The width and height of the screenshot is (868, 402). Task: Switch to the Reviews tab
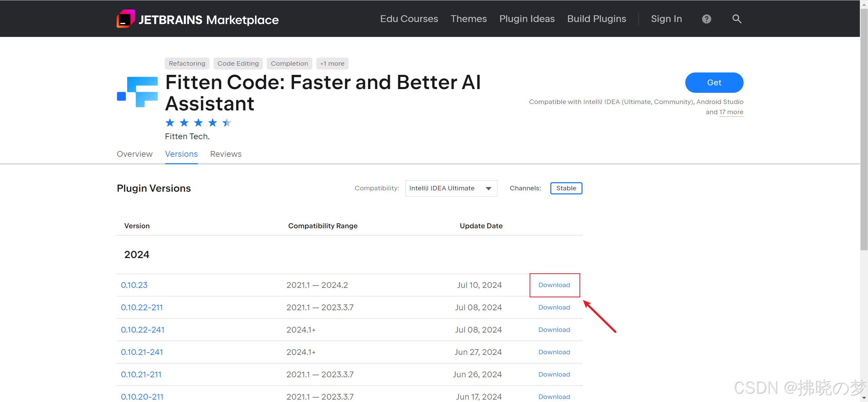(x=226, y=154)
